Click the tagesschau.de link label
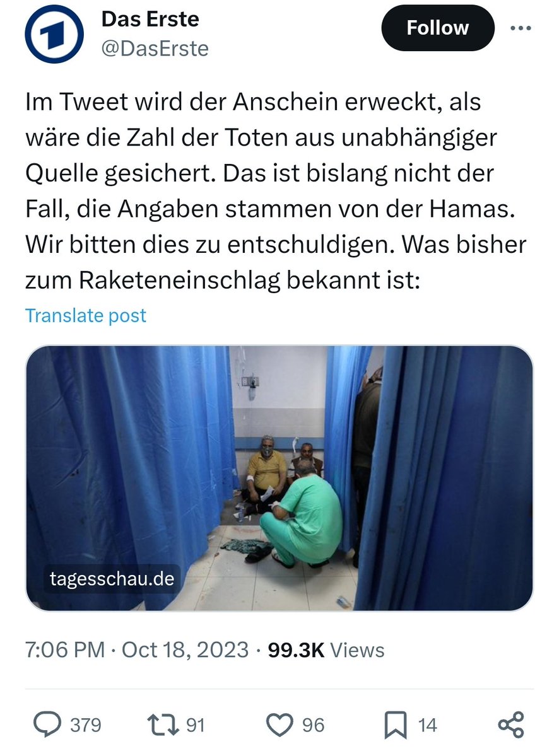559x756 pixels. pos(112,578)
